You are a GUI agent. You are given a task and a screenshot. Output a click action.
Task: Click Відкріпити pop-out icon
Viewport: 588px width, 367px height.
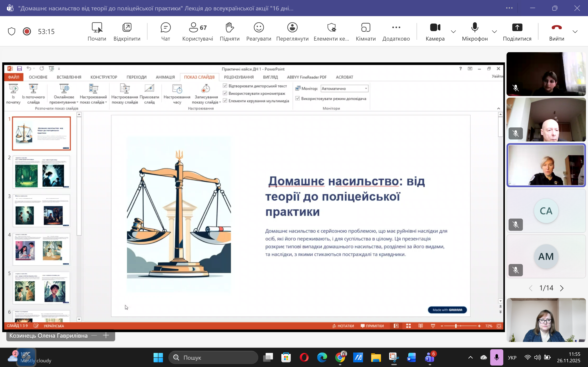(127, 28)
